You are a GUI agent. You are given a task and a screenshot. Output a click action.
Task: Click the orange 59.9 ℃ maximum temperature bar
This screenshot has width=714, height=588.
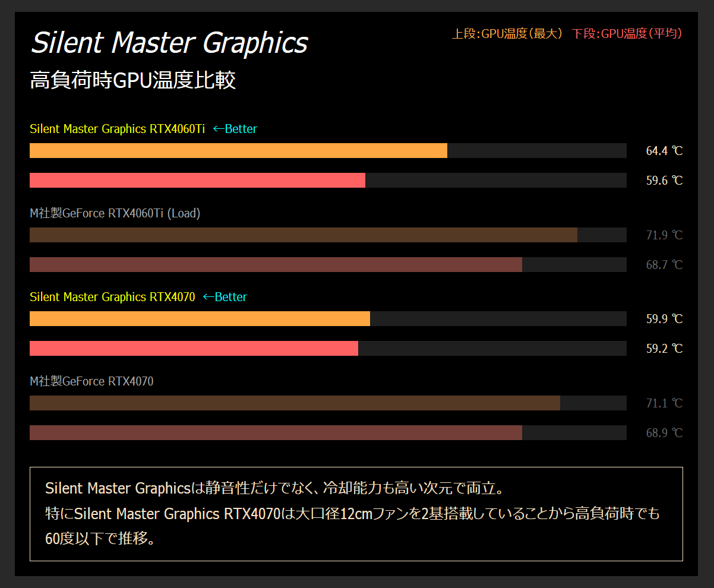pyautogui.click(x=200, y=319)
